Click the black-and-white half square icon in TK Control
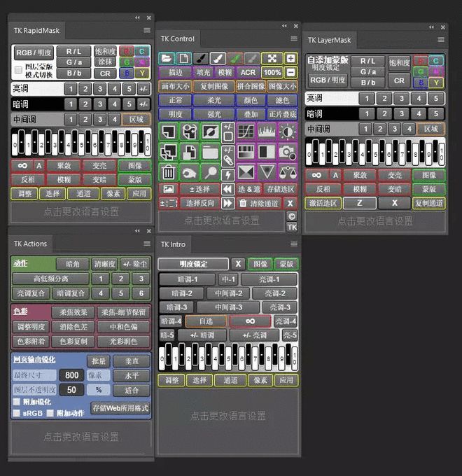462x476 pixels. 267,152
